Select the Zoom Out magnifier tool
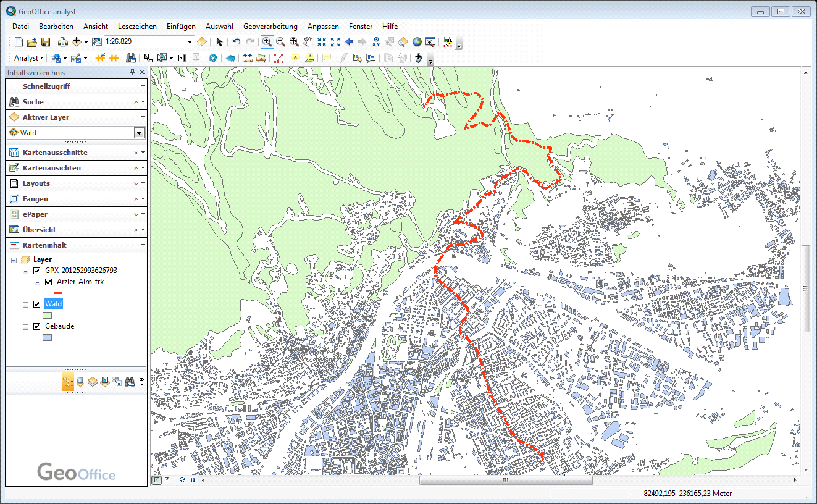 (x=280, y=42)
